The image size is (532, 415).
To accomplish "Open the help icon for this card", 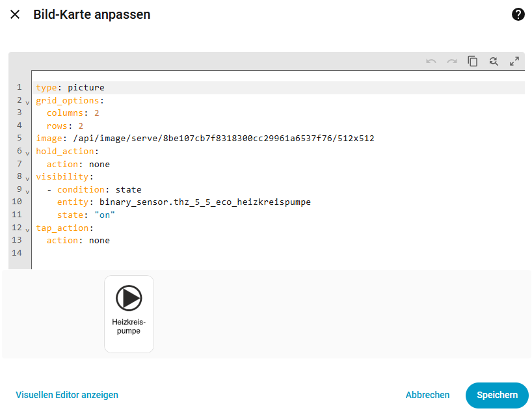I will (518, 14).
